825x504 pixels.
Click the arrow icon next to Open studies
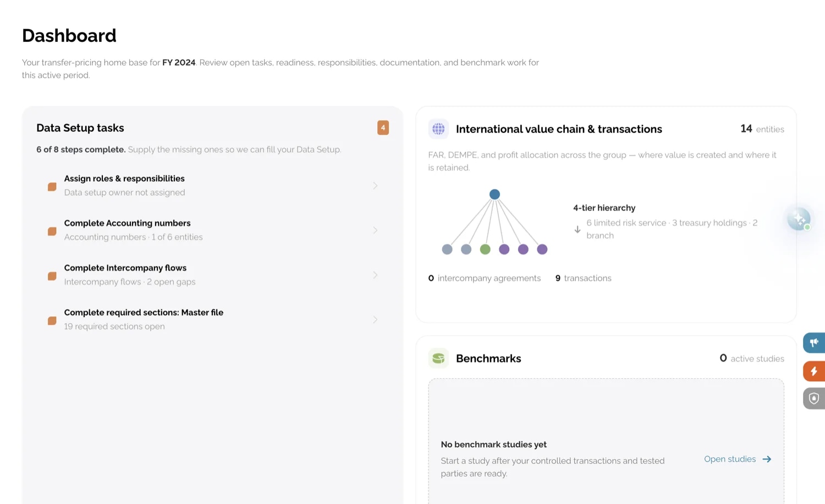click(767, 459)
